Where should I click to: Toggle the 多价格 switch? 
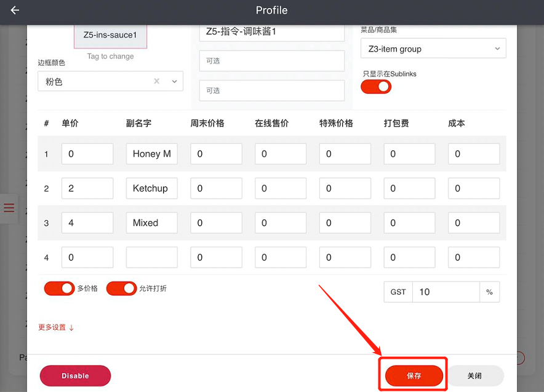tap(59, 288)
